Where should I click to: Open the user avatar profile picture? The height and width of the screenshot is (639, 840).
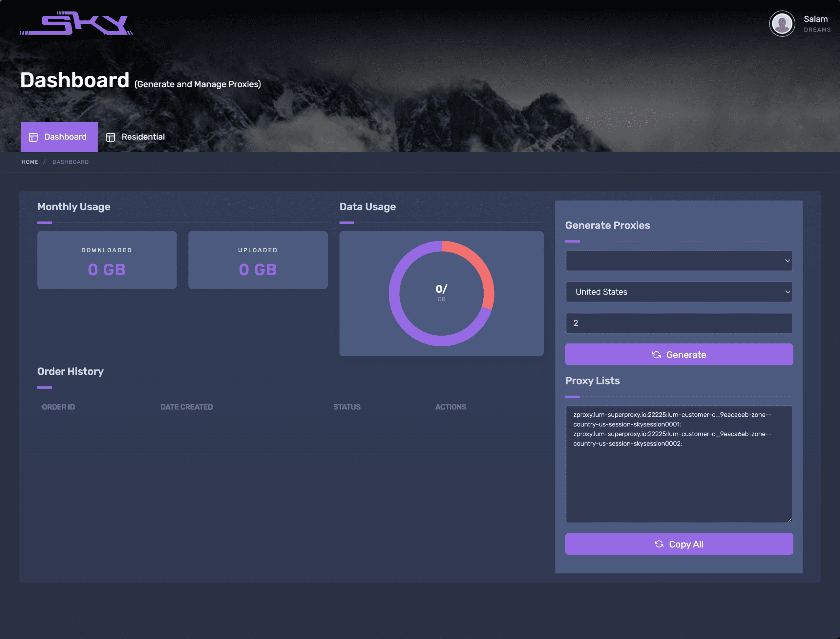pos(782,24)
